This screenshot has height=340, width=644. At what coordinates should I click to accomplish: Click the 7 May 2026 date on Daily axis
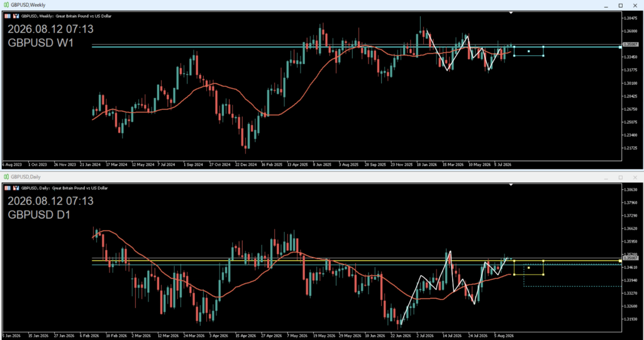297,336
